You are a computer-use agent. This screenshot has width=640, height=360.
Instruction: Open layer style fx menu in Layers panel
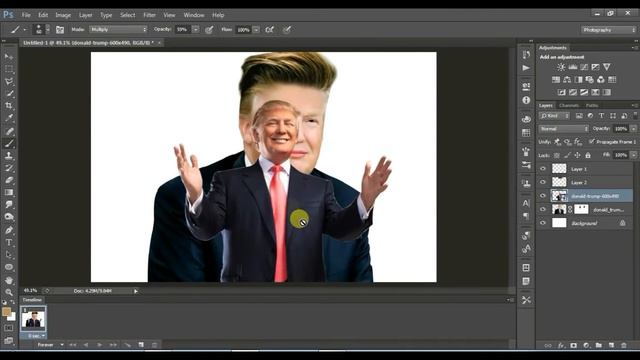click(561, 345)
